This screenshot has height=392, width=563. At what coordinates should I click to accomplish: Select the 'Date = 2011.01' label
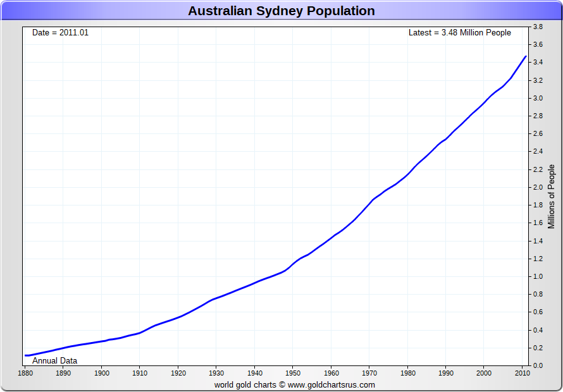[60, 33]
